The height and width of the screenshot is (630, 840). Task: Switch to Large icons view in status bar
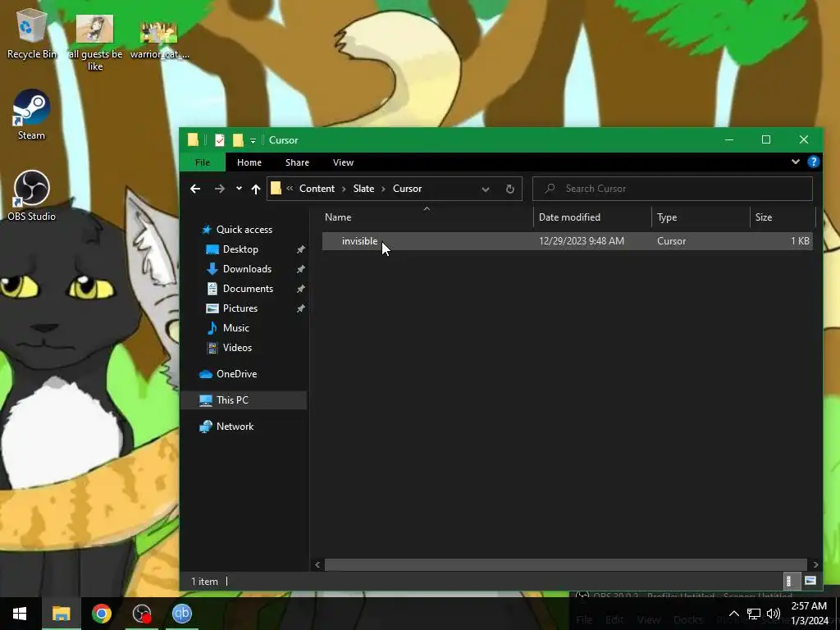[810, 582]
